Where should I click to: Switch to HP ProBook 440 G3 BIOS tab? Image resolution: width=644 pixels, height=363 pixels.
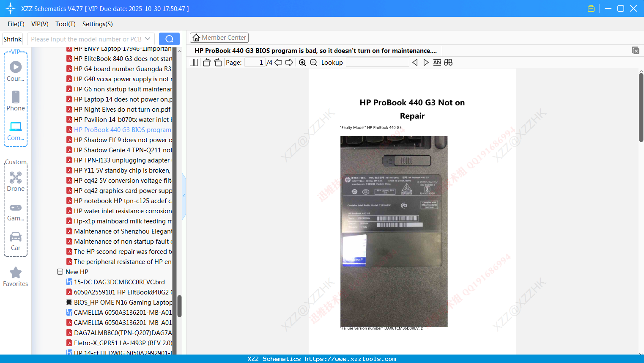(x=315, y=50)
